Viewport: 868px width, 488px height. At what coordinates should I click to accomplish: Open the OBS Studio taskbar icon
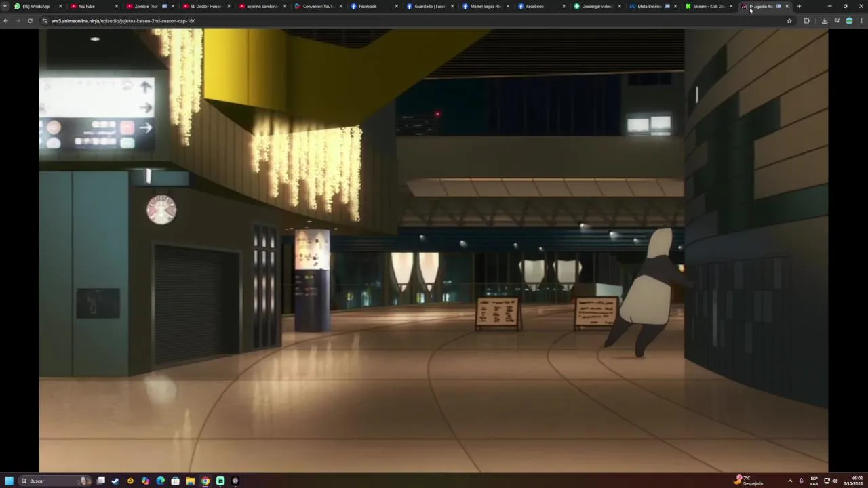(235, 481)
